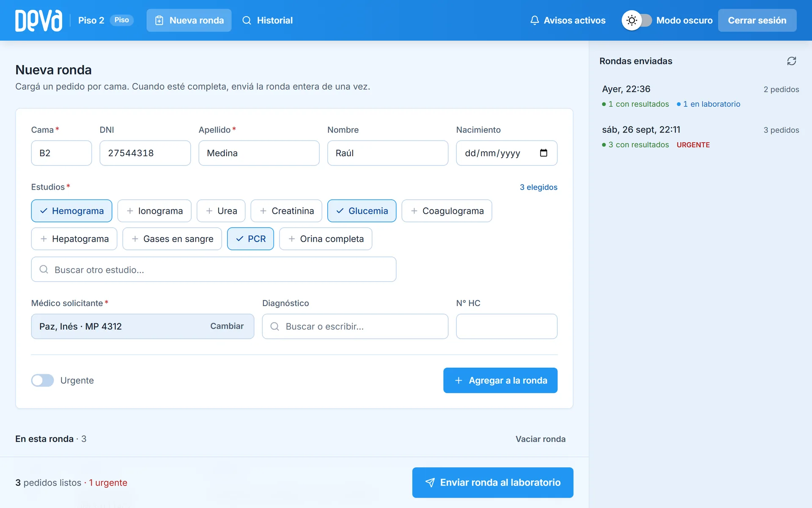Click the Apellido field with Medina
The width and height of the screenshot is (812, 508).
pyautogui.click(x=259, y=153)
